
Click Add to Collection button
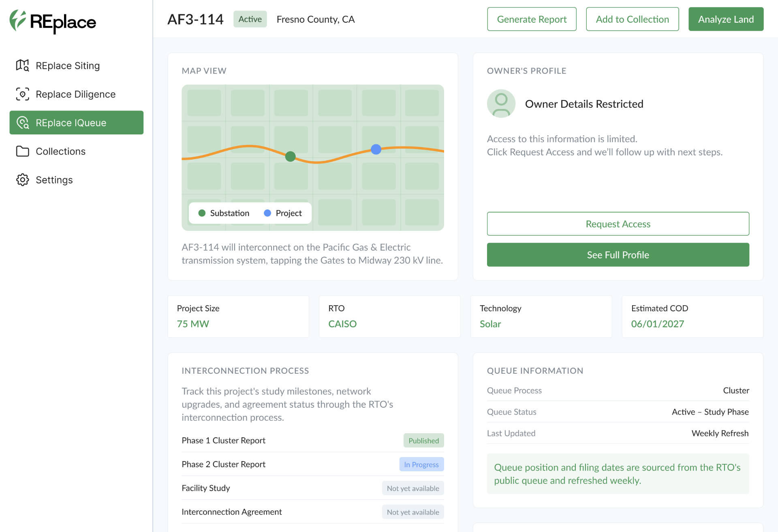(x=632, y=19)
